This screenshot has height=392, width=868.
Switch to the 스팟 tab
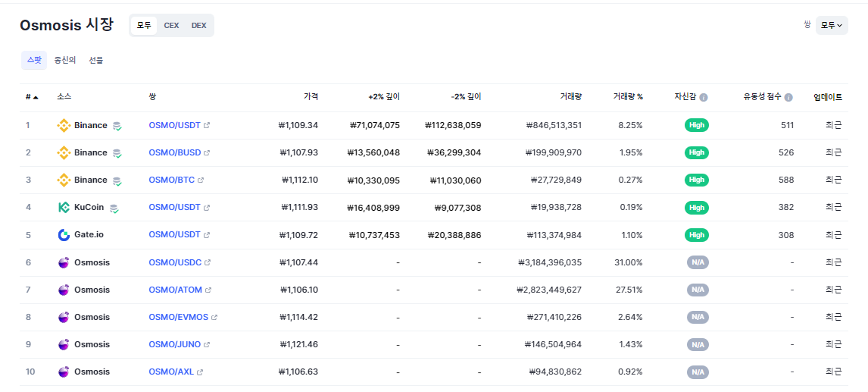point(34,61)
